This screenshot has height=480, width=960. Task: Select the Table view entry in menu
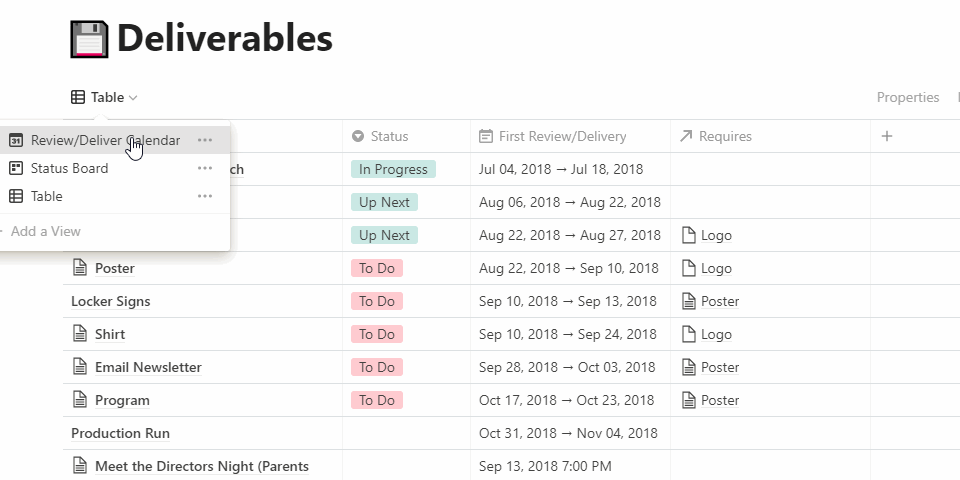(47, 197)
